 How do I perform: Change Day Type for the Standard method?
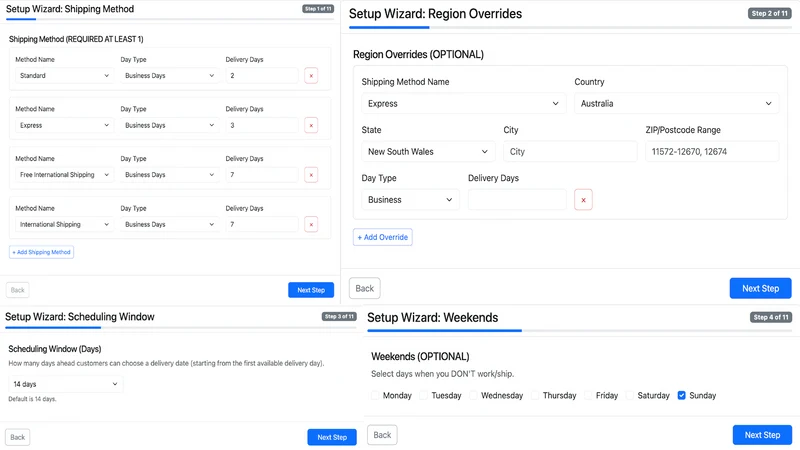coord(169,76)
